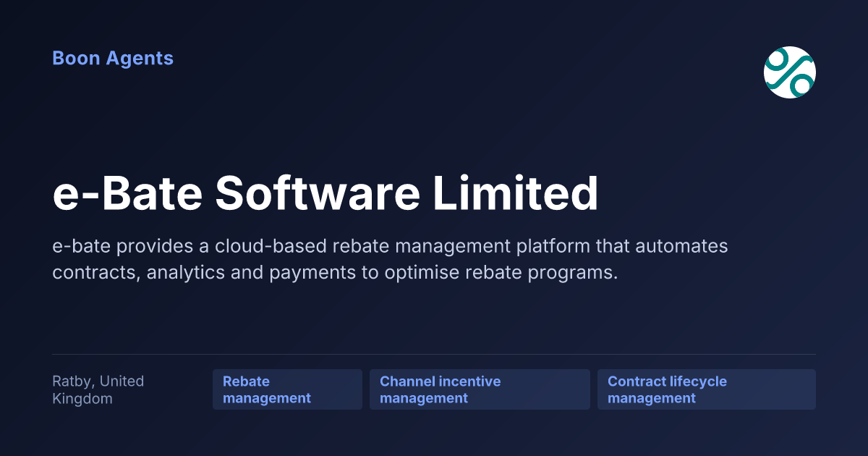
Task: Click the e-bate teal percent logo
Action: coord(790,72)
